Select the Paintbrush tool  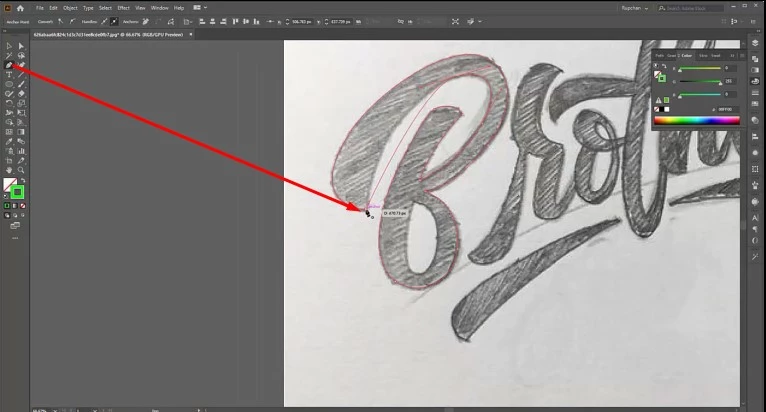pos(21,84)
